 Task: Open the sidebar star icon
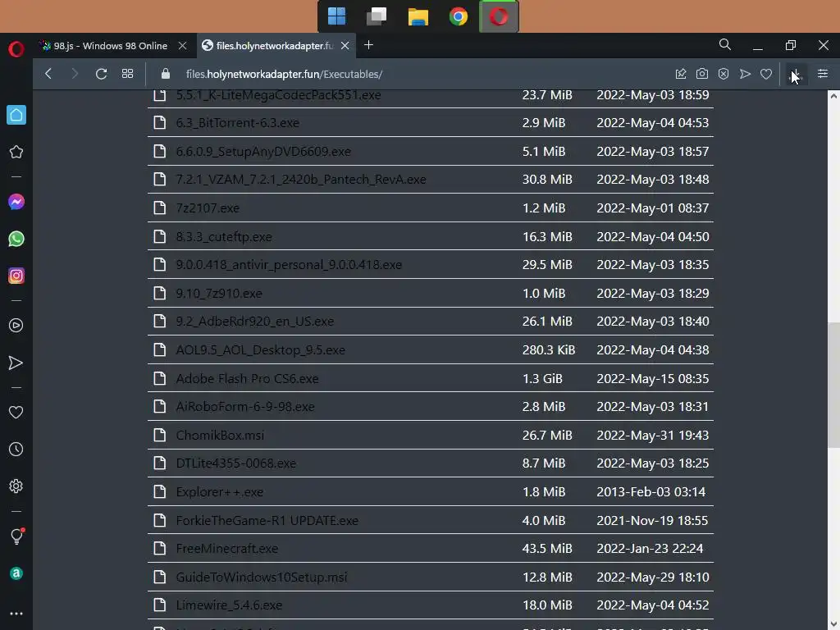16,152
